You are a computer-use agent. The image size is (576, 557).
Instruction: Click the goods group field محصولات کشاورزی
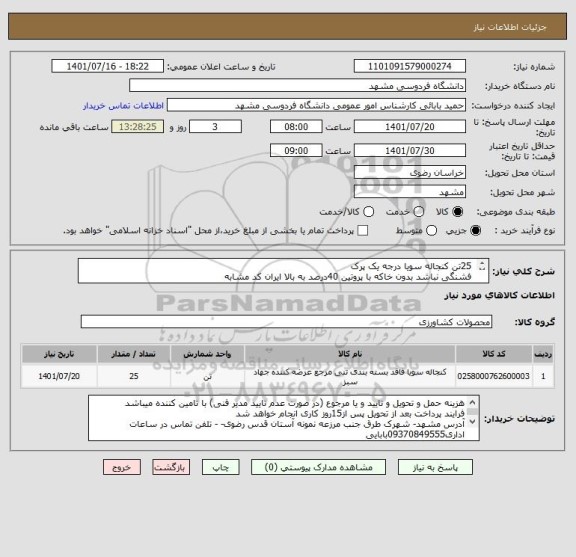tap(286, 322)
